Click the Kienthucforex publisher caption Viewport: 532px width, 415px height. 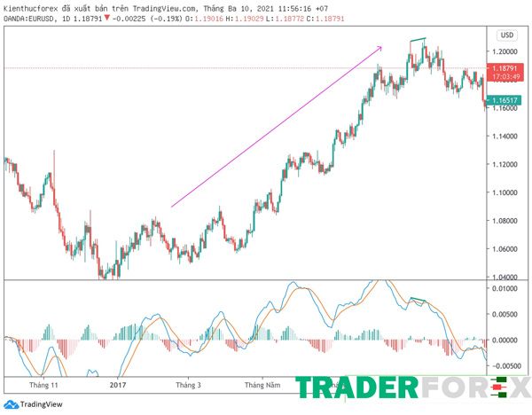pos(166,9)
